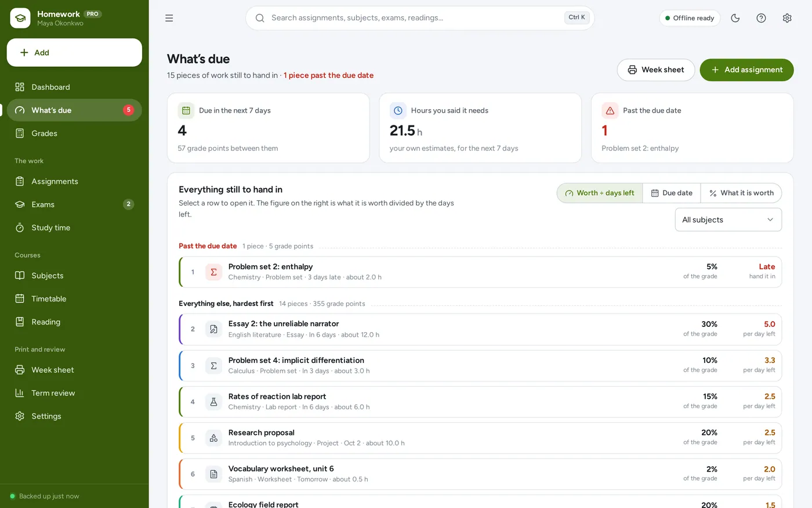Click the Add assignment button
The width and height of the screenshot is (812, 508).
click(x=746, y=70)
